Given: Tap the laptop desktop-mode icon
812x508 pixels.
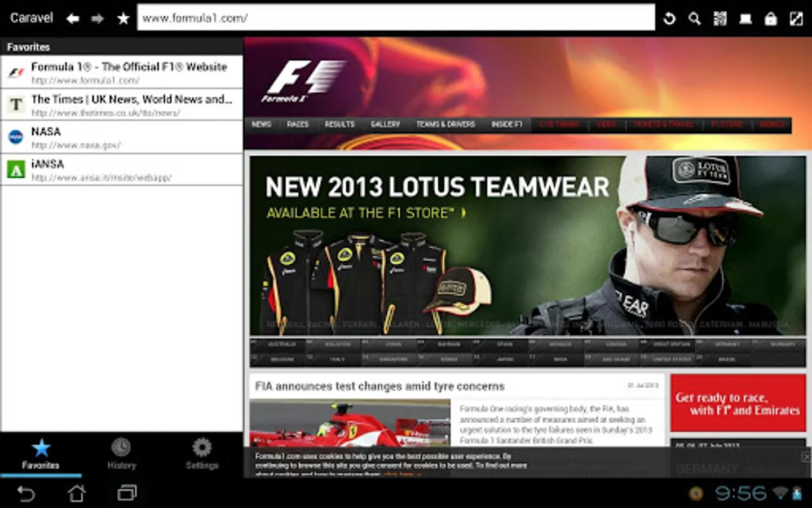Looking at the screenshot, I should [x=745, y=19].
